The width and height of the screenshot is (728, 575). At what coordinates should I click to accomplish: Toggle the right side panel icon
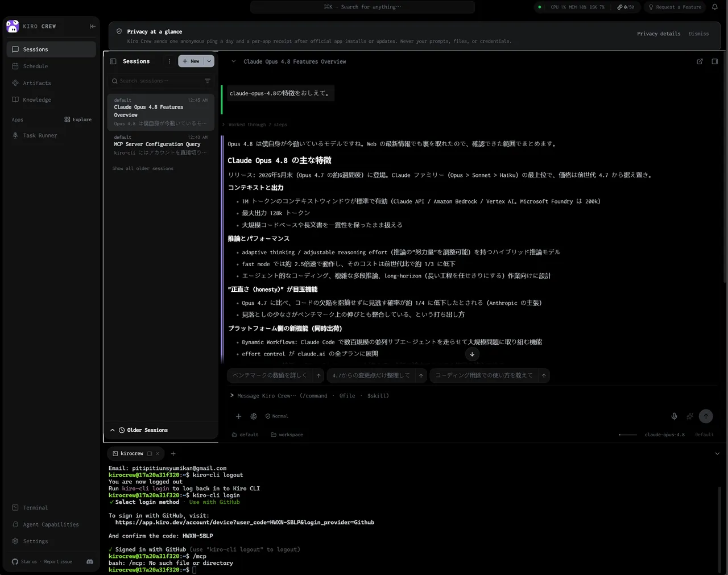coord(715,61)
